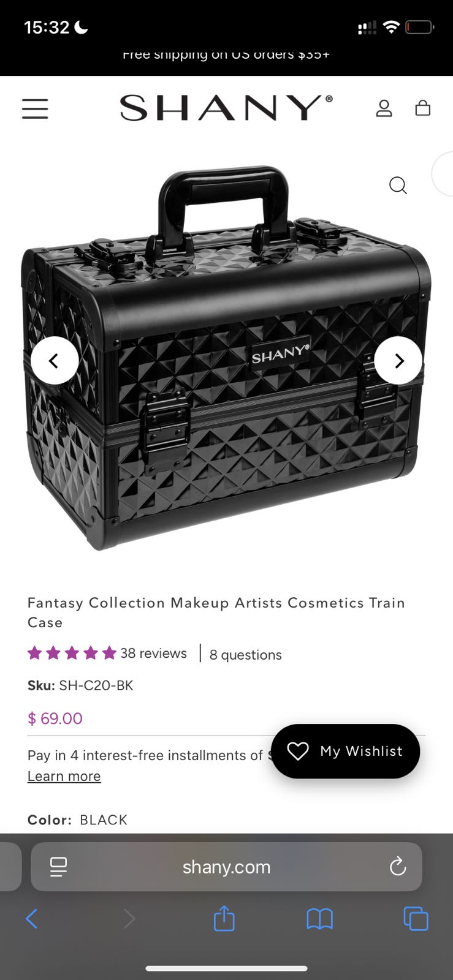Tap the SHANY logo to go home
Image resolution: width=453 pixels, height=980 pixels.
pos(226,108)
